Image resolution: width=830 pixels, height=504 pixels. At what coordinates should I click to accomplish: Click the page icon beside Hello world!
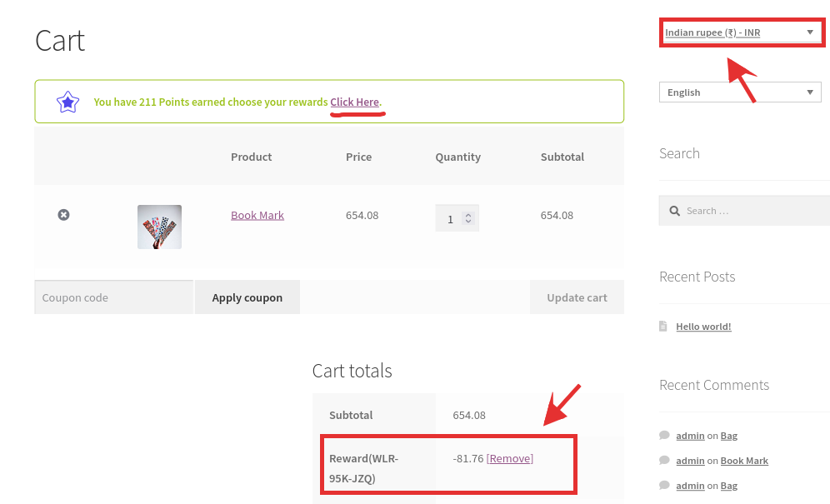coord(664,326)
